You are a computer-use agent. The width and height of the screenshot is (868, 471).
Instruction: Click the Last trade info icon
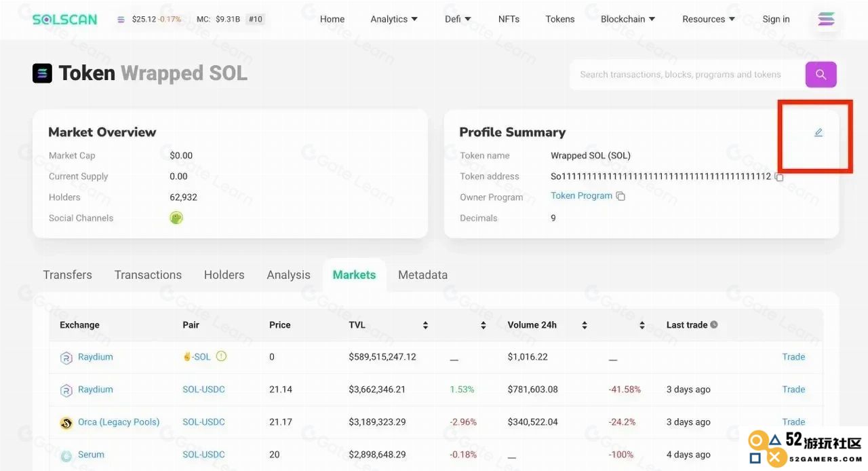pos(713,325)
